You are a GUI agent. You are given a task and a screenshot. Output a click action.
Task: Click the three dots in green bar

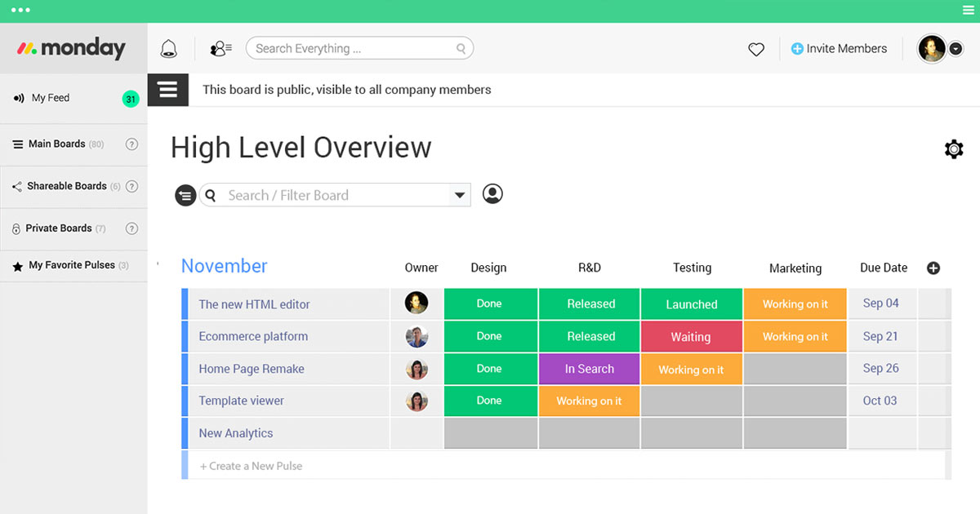(20, 11)
